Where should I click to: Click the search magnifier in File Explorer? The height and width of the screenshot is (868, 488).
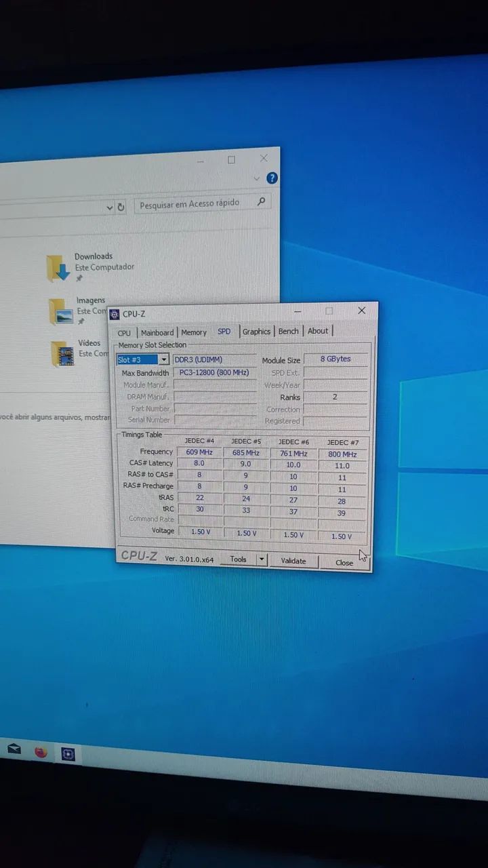coord(262,202)
